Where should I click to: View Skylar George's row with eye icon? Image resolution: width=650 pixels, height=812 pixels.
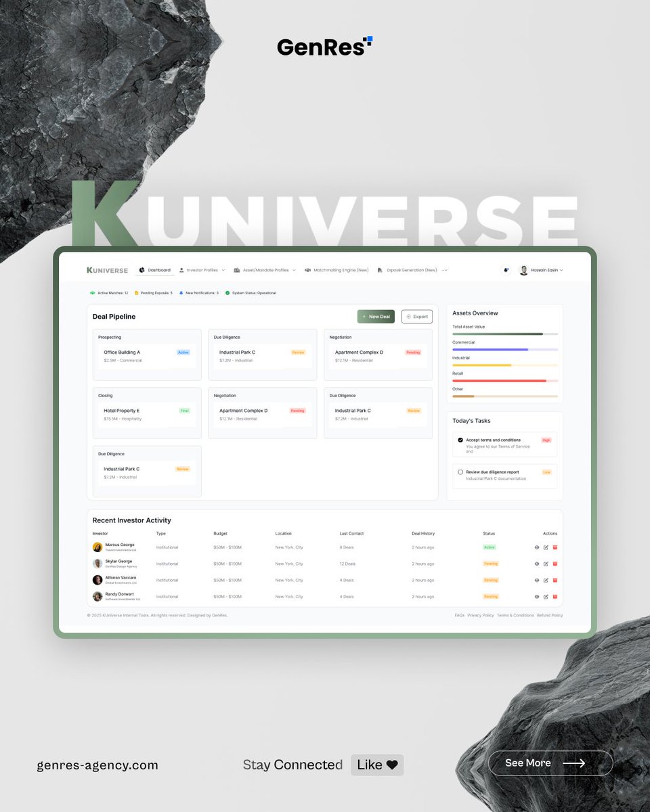537,564
